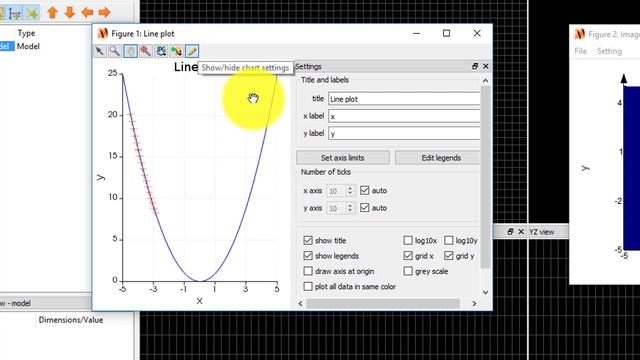The height and width of the screenshot is (360, 640).
Task: Click the y axis tick count field
Action: point(336,208)
